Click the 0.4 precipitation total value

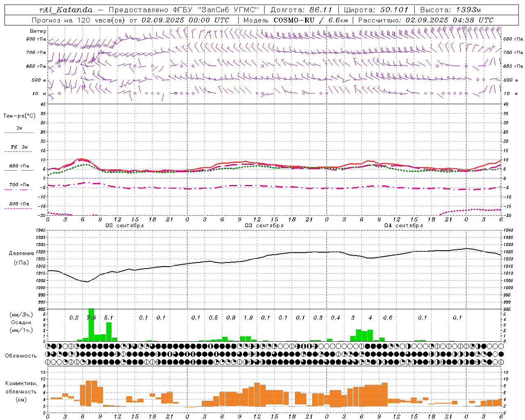pos(336,318)
